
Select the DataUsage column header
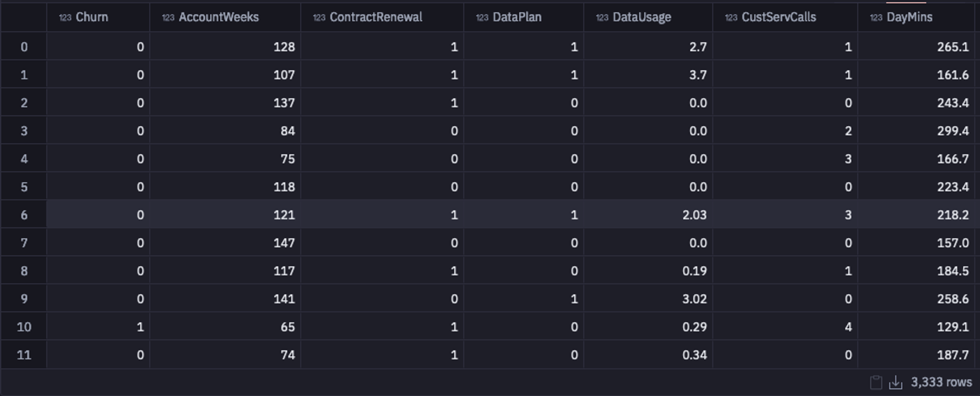pos(642,17)
